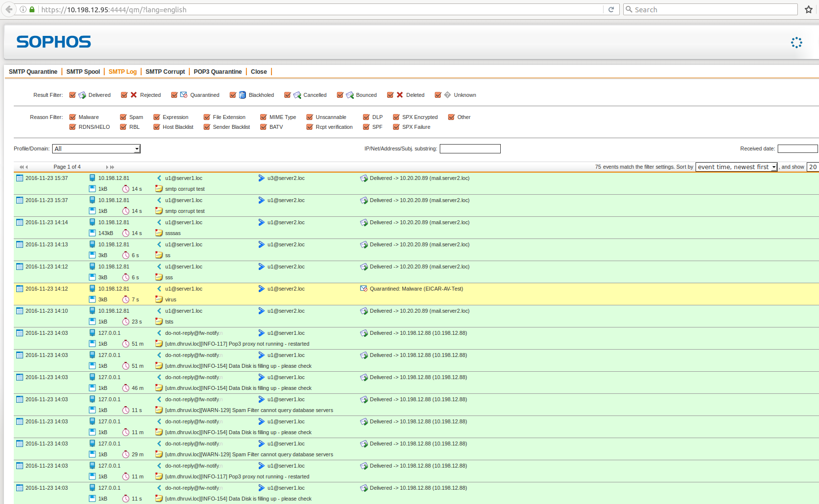Uncheck the Delivered result filter
This screenshot has height=504, width=819.
(73, 95)
